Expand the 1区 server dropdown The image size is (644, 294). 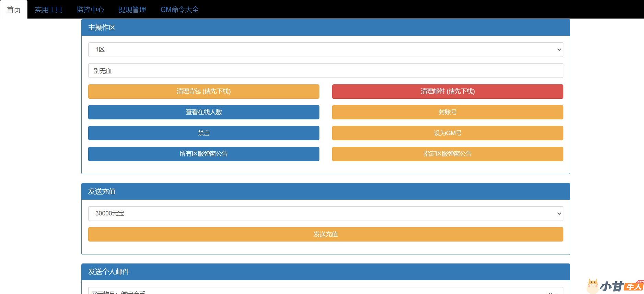click(x=325, y=50)
